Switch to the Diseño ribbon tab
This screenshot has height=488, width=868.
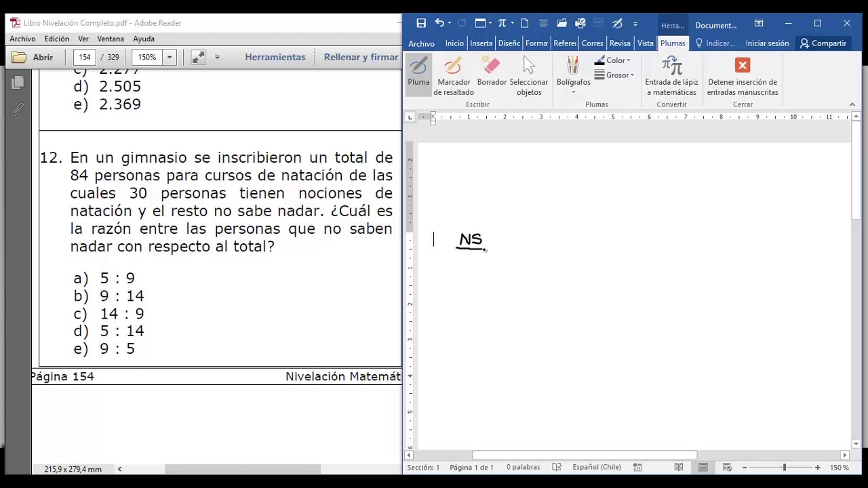click(509, 43)
